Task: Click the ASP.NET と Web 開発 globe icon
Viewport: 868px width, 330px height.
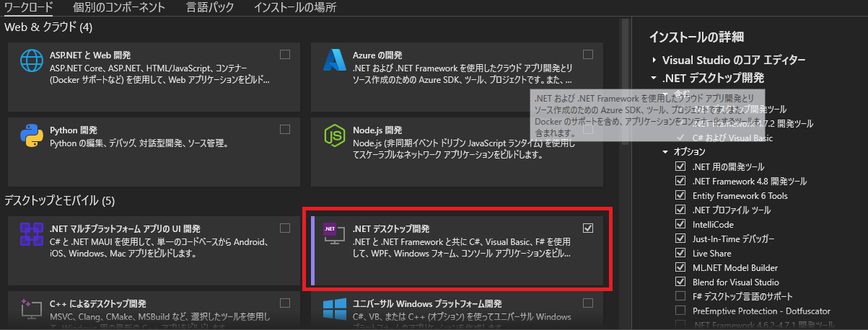Action: coord(32,61)
